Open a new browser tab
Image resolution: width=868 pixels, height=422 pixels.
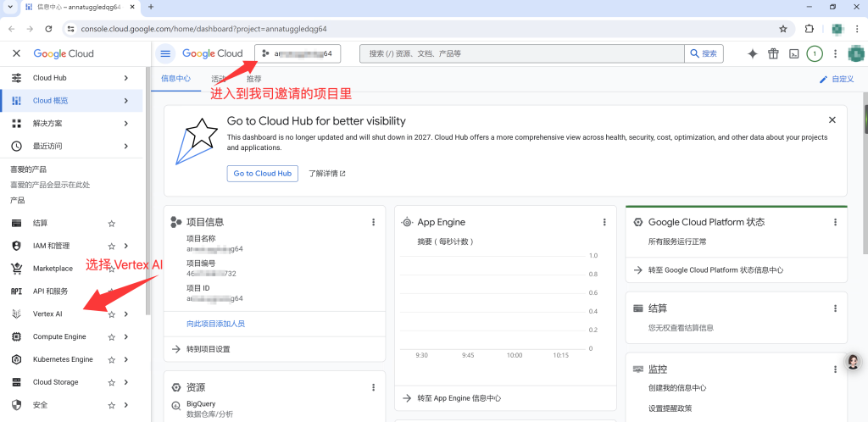(x=151, y=7)
